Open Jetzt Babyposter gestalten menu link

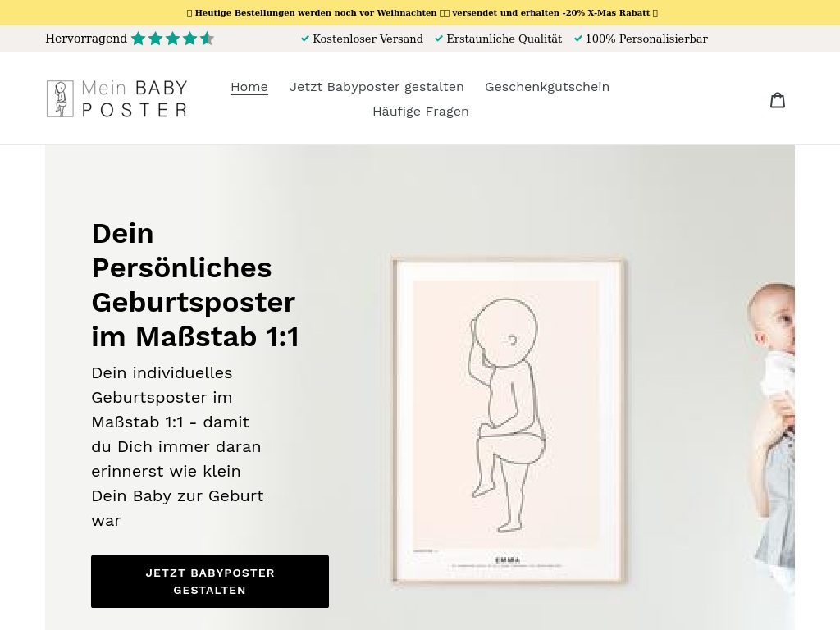[x=377, y=87]
